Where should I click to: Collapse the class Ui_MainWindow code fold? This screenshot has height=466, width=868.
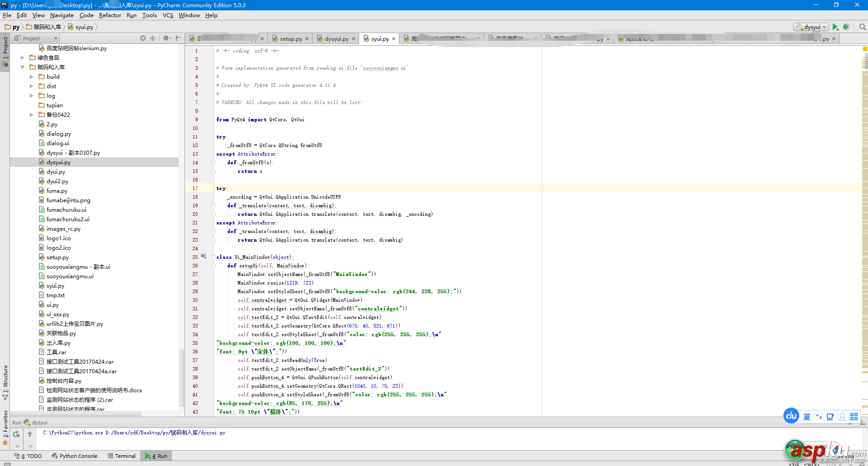click(x=213, y=257)
